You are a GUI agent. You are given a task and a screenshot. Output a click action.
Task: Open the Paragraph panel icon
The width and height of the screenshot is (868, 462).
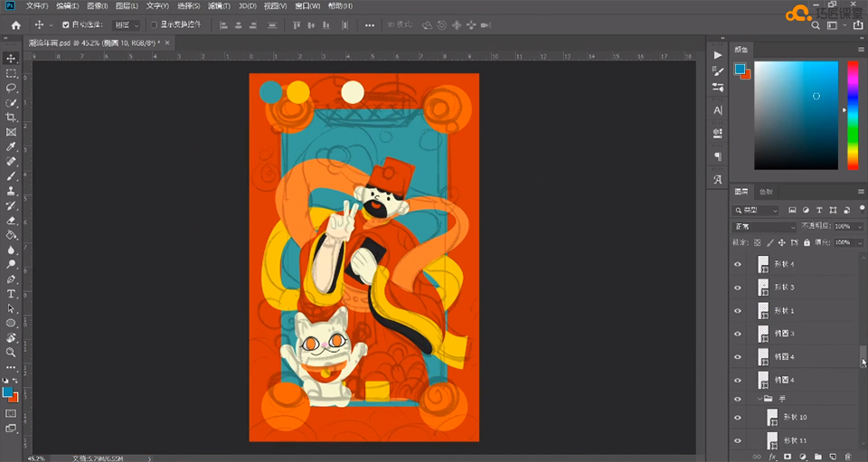click(x=718, y=156)
